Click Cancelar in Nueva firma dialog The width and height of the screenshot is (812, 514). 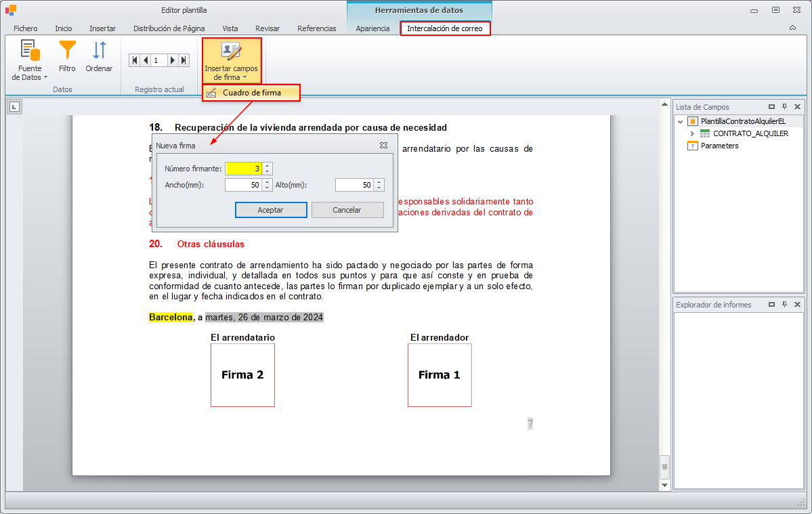tap(347, 210)
